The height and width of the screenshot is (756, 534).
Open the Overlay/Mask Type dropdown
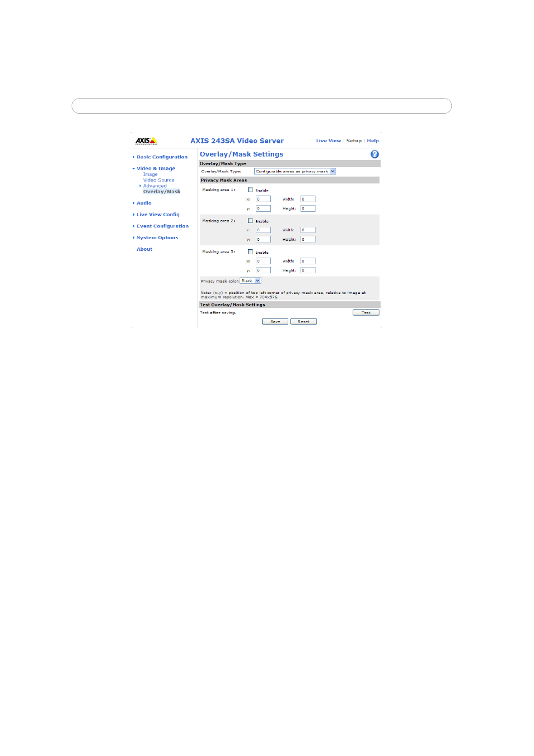point(295,171)
